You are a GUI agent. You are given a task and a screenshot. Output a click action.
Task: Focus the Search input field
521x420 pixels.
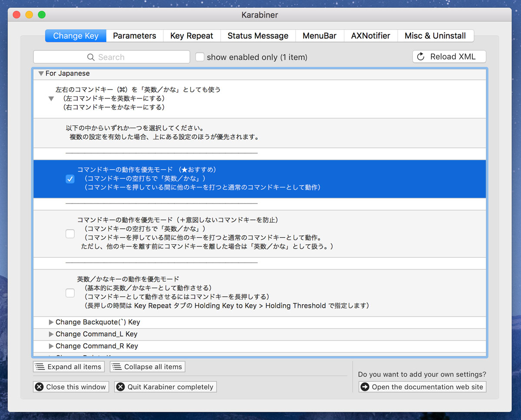pyautogui.click(x=112, y=57)
